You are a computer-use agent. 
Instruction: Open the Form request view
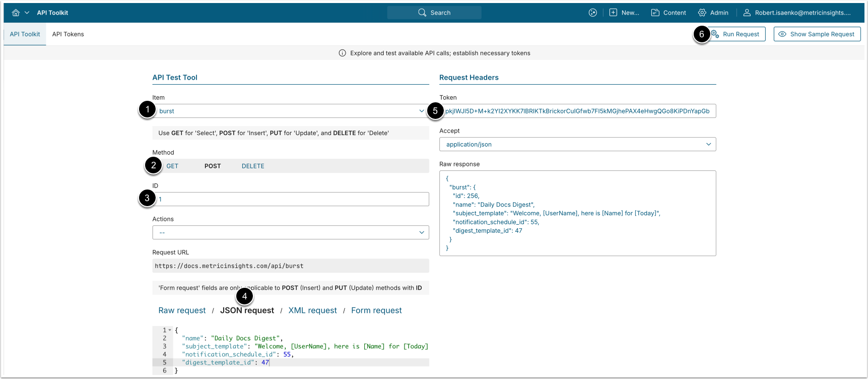pyautogui.click(x=376, y=310)
